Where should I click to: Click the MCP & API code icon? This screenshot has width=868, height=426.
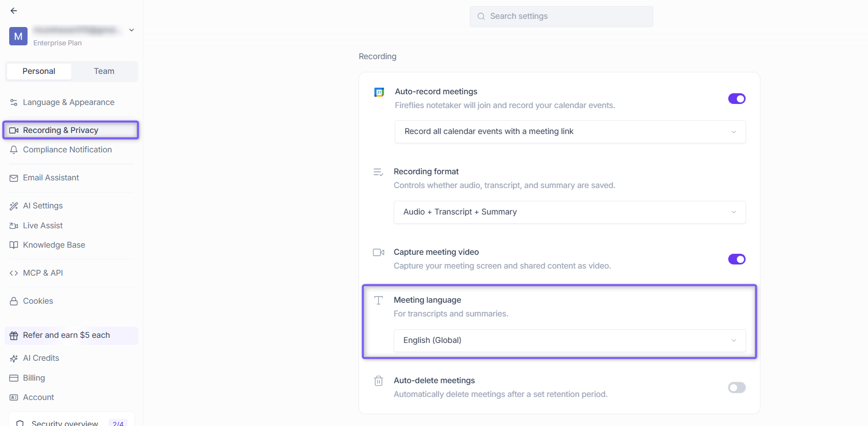click(14, 273)
